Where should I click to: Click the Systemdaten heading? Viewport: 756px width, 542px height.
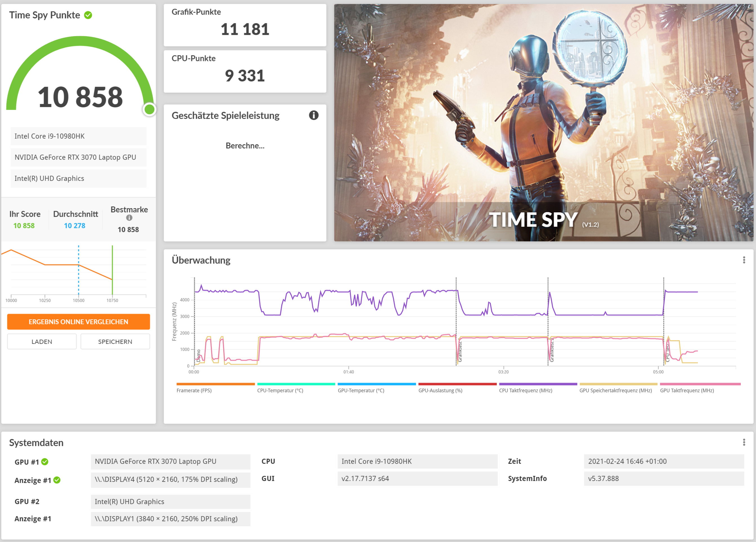[36, 443]
